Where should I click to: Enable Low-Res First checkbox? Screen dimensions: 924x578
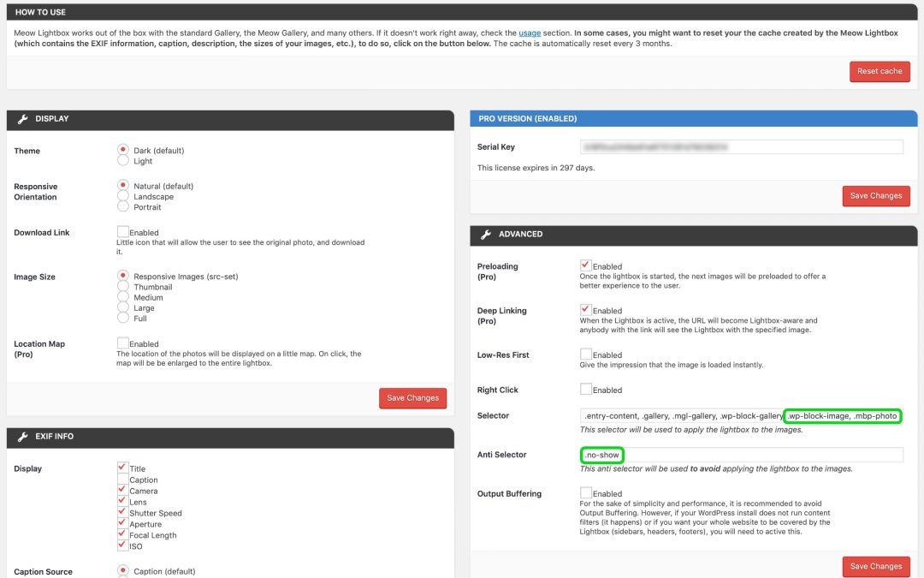586,355
